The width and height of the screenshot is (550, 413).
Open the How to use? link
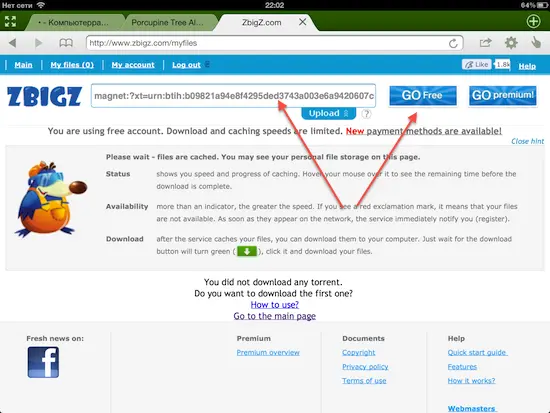(x=275, y=305)
